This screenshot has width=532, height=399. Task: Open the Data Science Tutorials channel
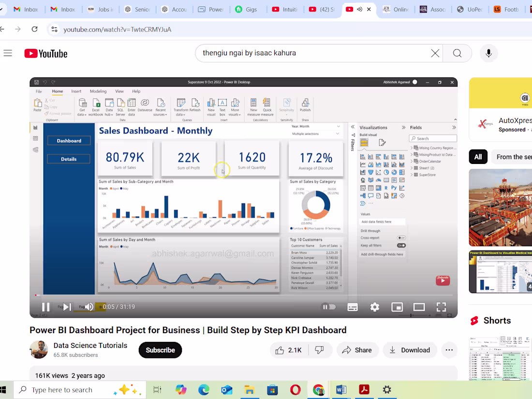[x=90, y=345]
